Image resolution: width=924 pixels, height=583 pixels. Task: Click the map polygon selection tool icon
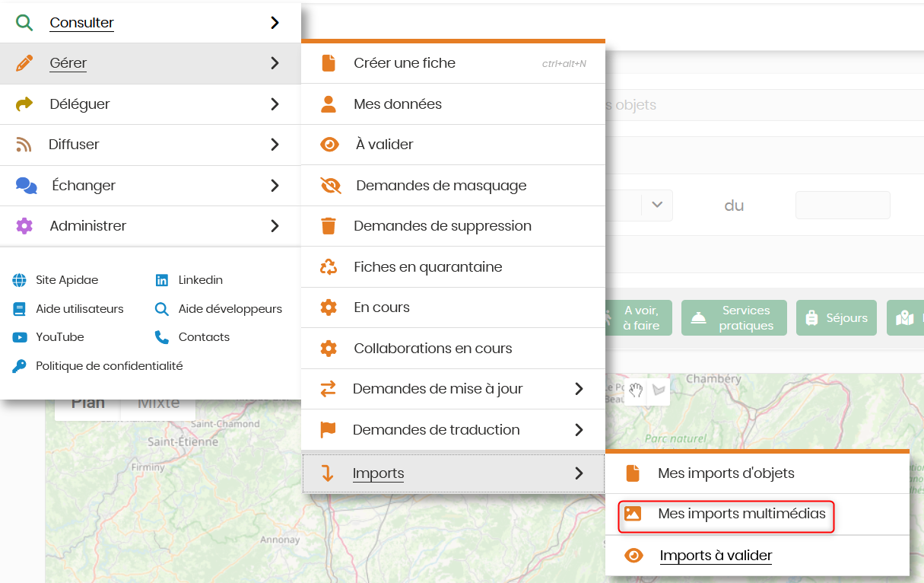point(658,390)
